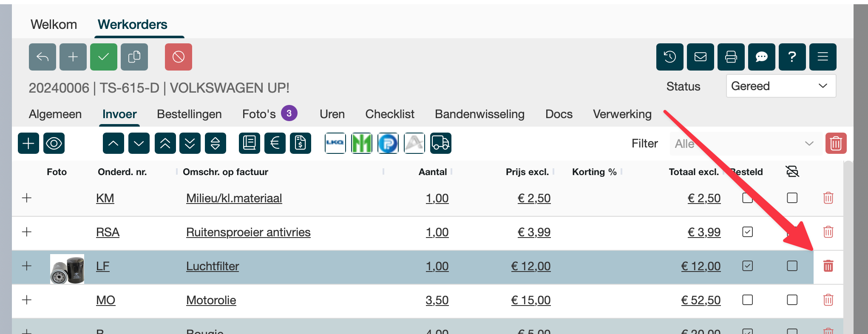The height and width of the screenshot is (334, 868).
Task: Click the red cancel circle button
Action: point(179,57)
